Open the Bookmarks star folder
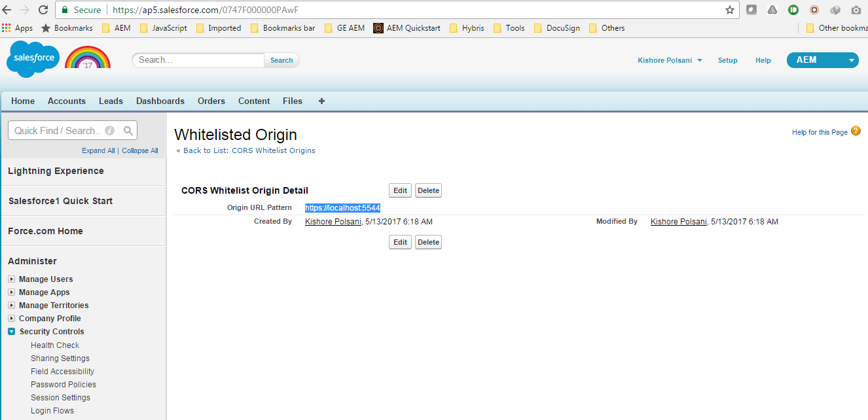The width and height of the screenshot is (868, 420). (67, 28)
